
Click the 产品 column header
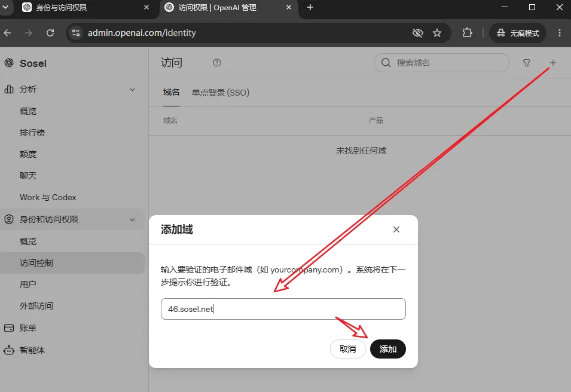coord(376,121)
